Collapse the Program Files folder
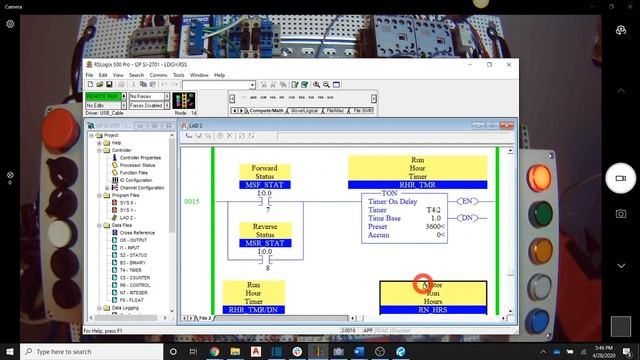640x360 pixels. [x=99, y=195]
